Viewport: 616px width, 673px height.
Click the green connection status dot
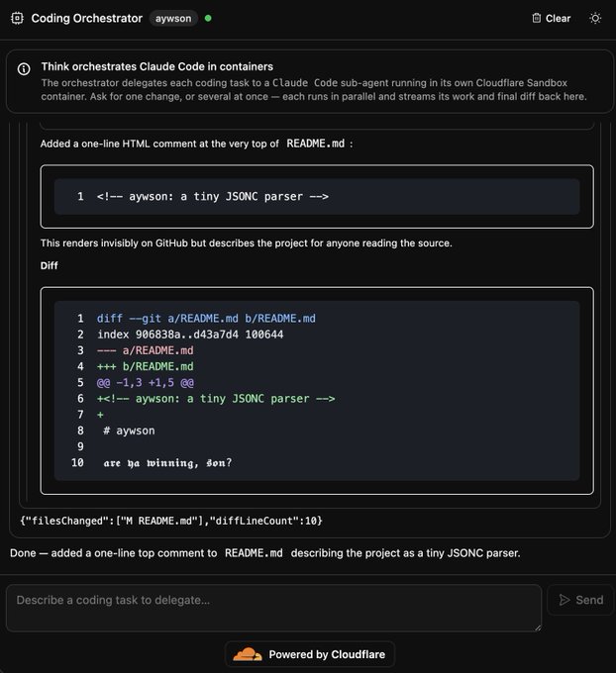(208, 19)
